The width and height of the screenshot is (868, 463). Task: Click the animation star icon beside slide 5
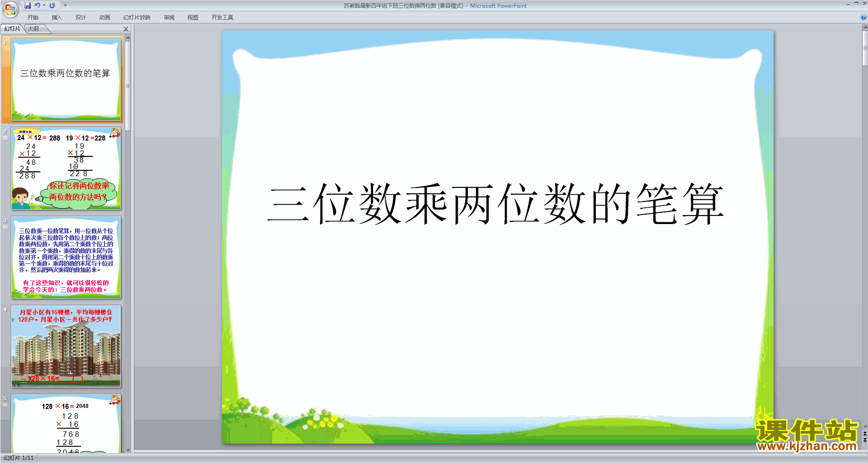(x=5, y=404)
